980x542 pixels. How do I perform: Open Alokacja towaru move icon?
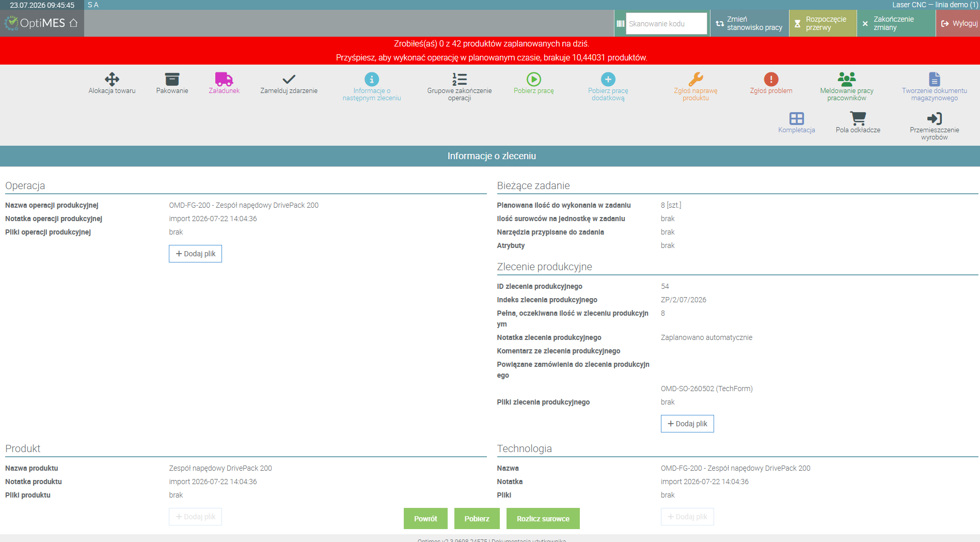click(x=112, y=79)
